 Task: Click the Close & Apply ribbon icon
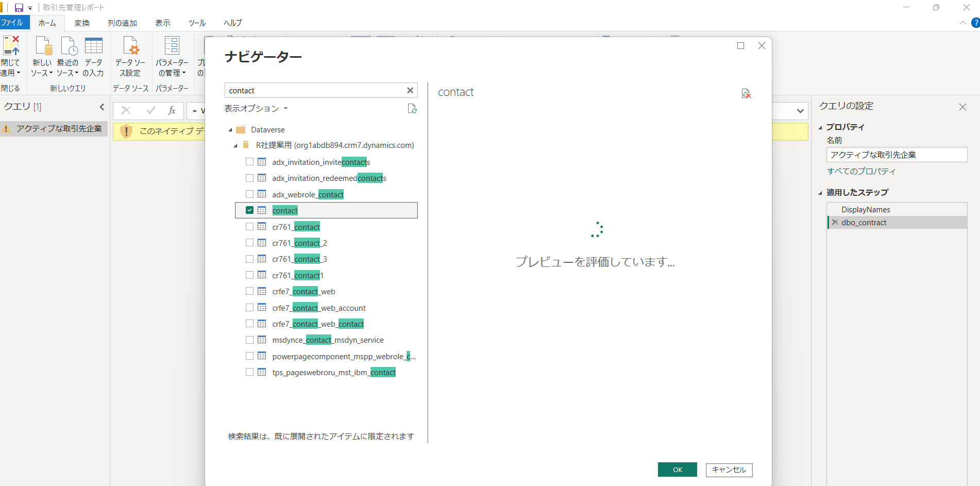[x=11, y=45]
